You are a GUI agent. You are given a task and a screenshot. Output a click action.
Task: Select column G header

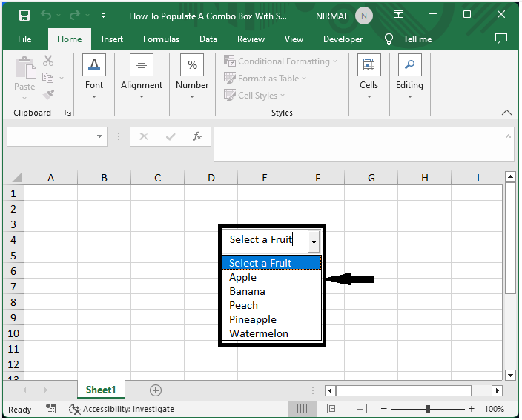371,178
